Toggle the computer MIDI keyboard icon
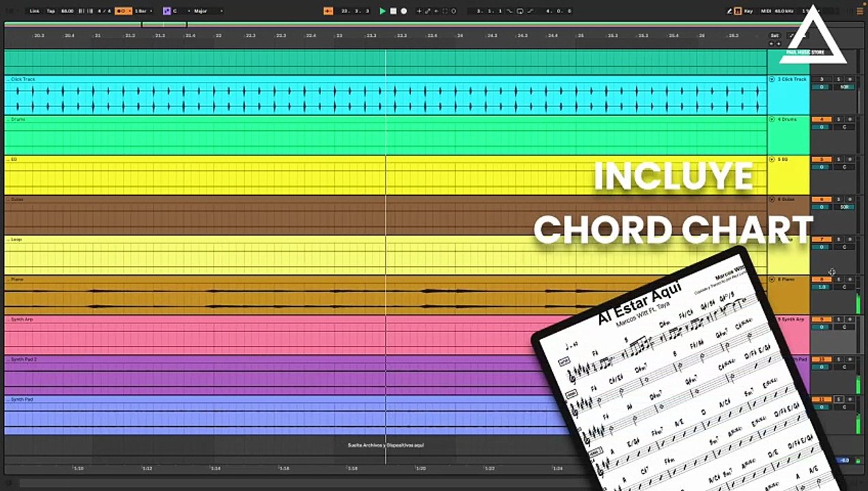This screenshot has width=868, height=491. click(738, 11)
